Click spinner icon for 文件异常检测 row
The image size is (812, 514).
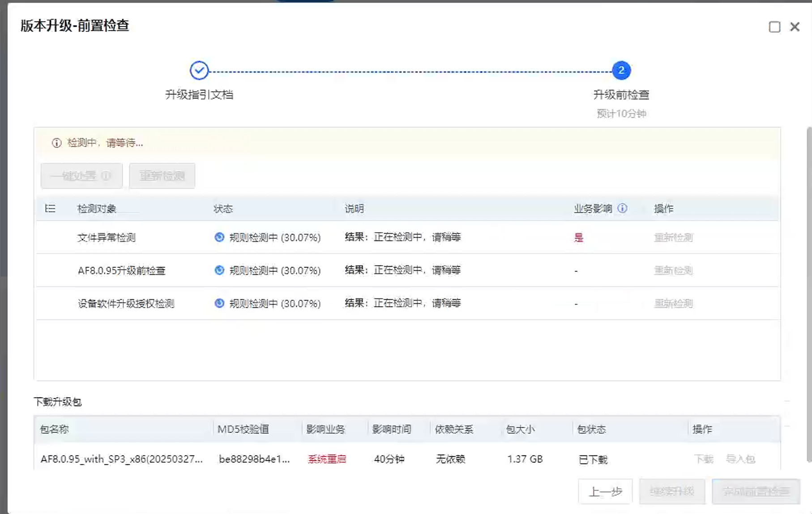tap(219, 237)
